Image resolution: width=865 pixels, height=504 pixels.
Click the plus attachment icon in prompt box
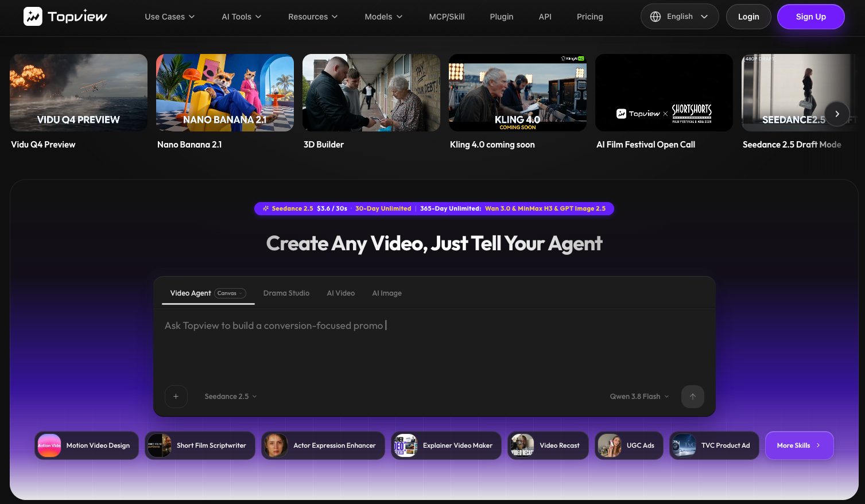click(x=176, y=397)
